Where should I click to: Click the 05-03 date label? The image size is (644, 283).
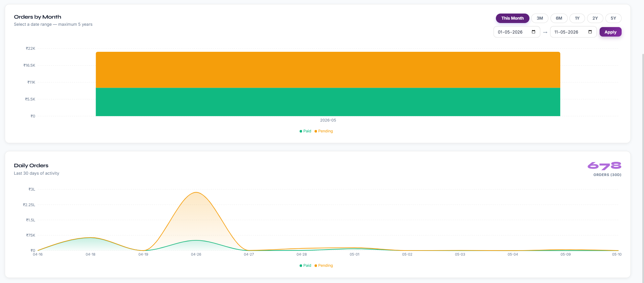[460, 254]
